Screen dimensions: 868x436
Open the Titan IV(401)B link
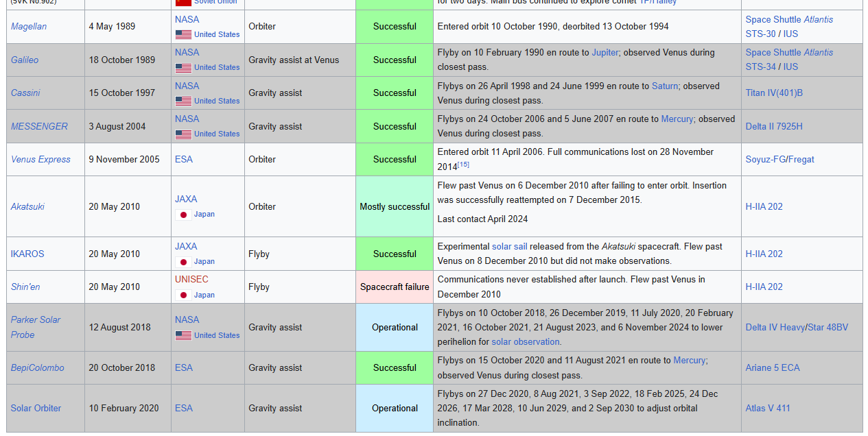774,93
